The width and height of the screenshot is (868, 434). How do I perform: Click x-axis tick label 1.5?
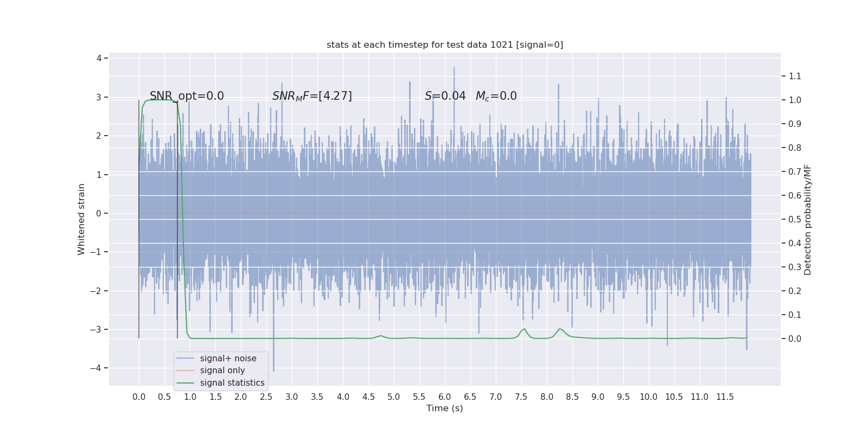(215, 397)
